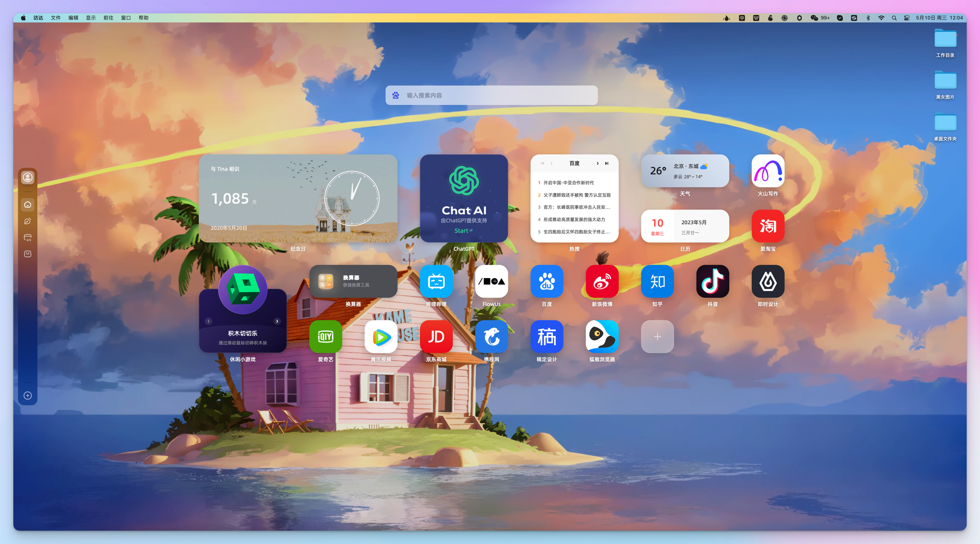Open the Baidu paw icon app
The image size is (980, 544).
point(547,282)
